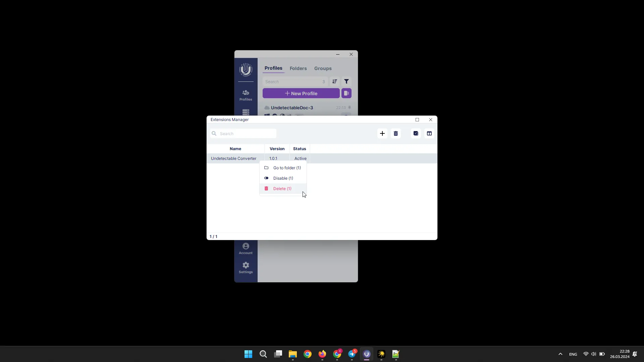Click the Groups tab in Profiles panel
Image resolution: width=644 pixels, height=362 pixels.
tap(322, 68)
